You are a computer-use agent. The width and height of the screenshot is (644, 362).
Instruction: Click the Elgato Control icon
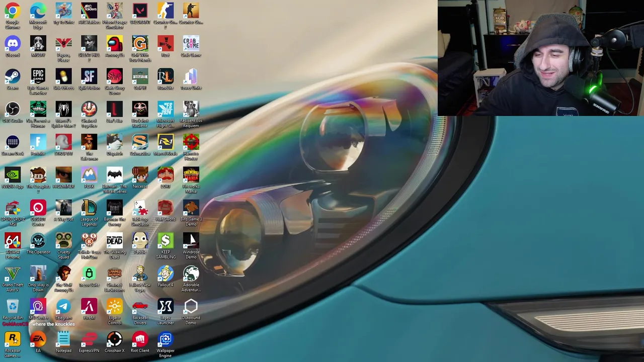click(115, 306)
